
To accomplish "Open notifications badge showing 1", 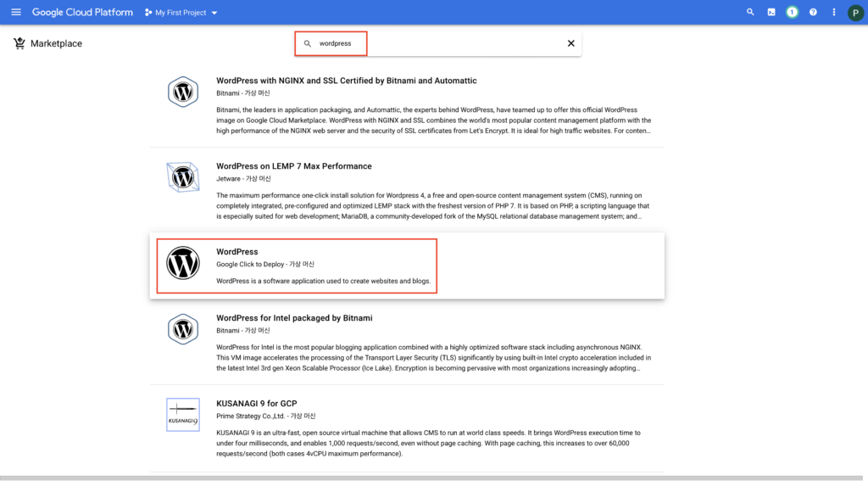I will (793, 12).
